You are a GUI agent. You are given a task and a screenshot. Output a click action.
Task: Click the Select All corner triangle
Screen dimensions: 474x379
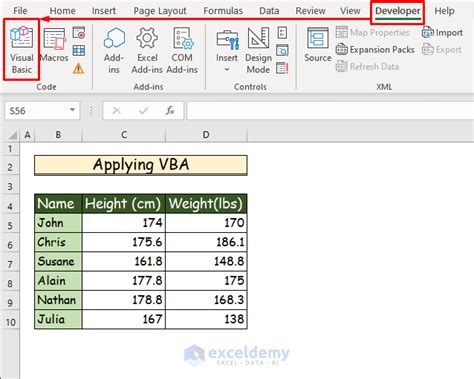point(13,135)
